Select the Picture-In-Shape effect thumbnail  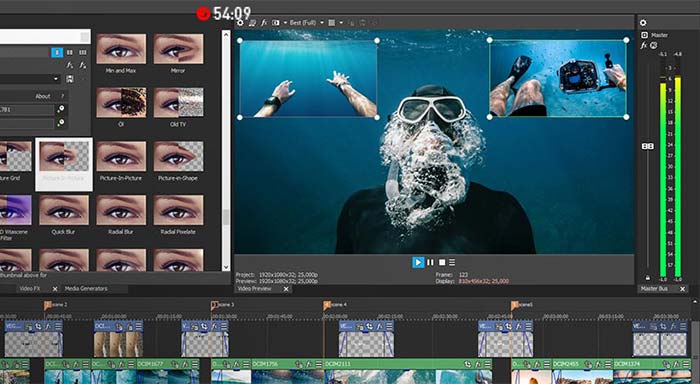[x=178, y=156]
